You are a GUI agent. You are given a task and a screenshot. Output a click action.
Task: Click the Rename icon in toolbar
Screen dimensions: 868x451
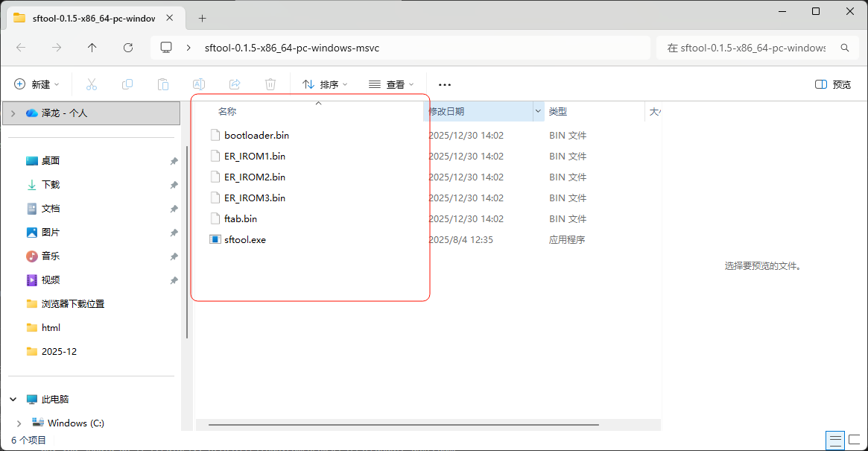click(x=199, y=84)
